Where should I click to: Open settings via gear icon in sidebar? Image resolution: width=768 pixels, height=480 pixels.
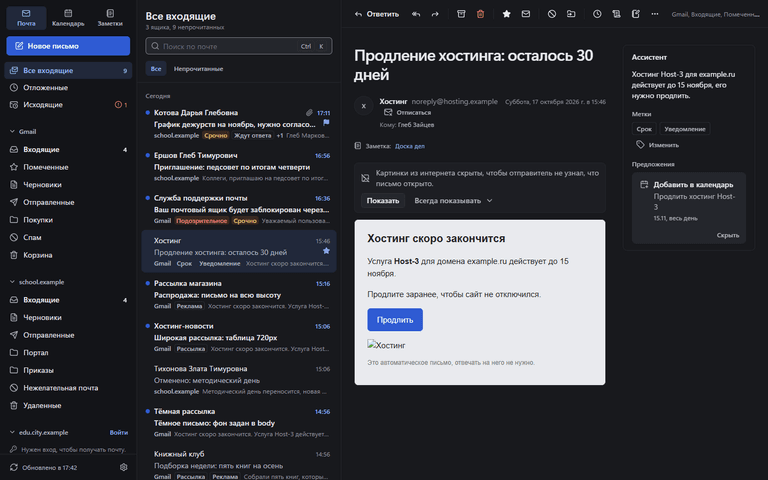tap(123, 467)
